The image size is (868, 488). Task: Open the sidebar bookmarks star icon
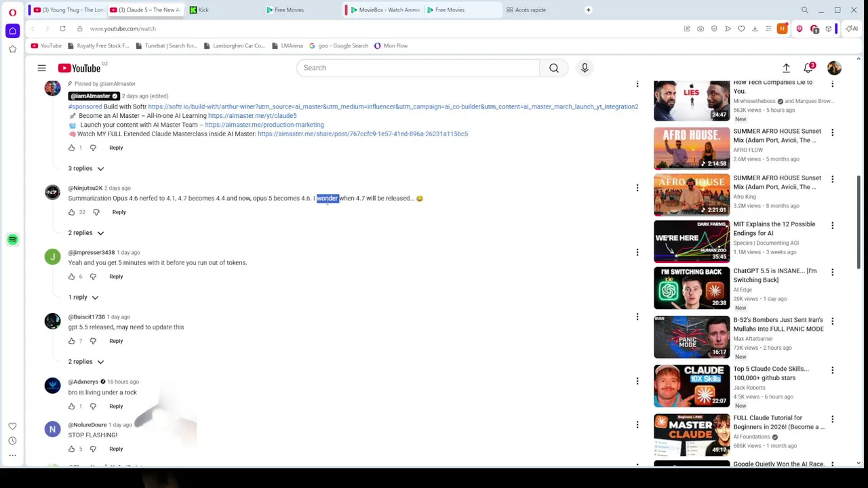12,49
